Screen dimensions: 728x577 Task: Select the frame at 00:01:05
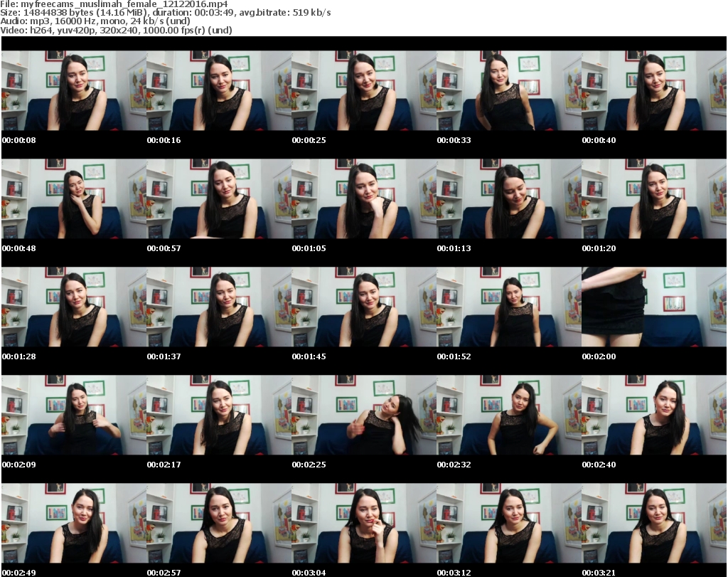[x=364, y=198]
